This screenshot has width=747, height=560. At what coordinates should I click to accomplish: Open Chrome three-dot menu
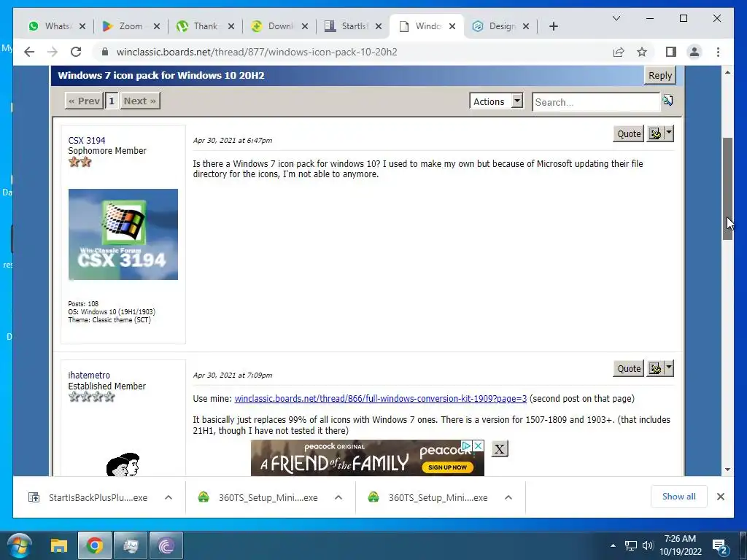point(718,52)
